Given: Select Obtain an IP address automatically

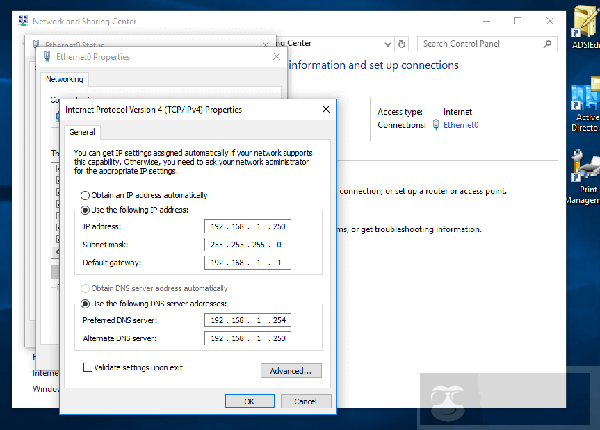Looking at the screenshot, I should pos(85,195).
